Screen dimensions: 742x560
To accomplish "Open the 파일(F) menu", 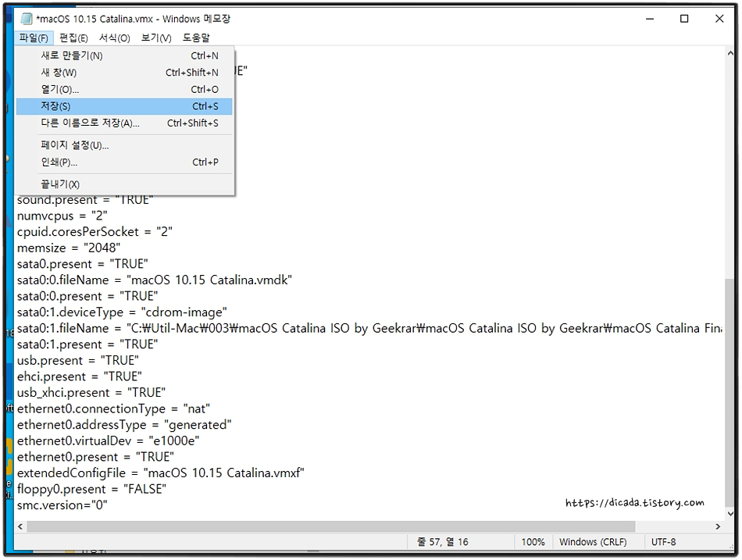I will [x=34, y=37].
